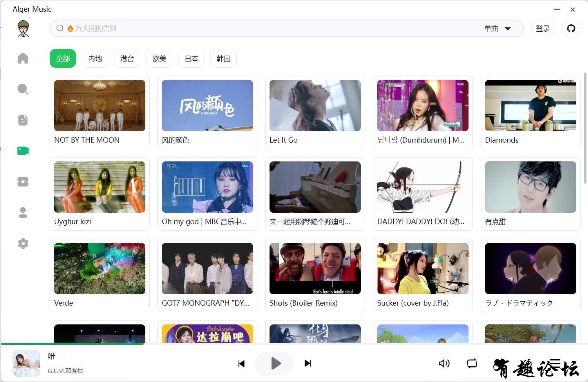Open the GitHub link icon
Viewport: 588px width, 382px height.
(571, 28)
